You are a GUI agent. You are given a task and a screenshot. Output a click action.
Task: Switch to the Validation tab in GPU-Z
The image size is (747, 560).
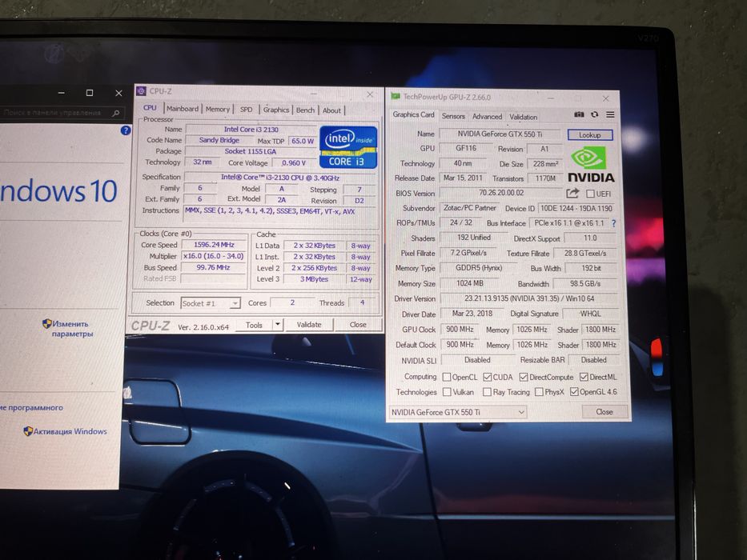pyautogui.click(x=523, y=117)
